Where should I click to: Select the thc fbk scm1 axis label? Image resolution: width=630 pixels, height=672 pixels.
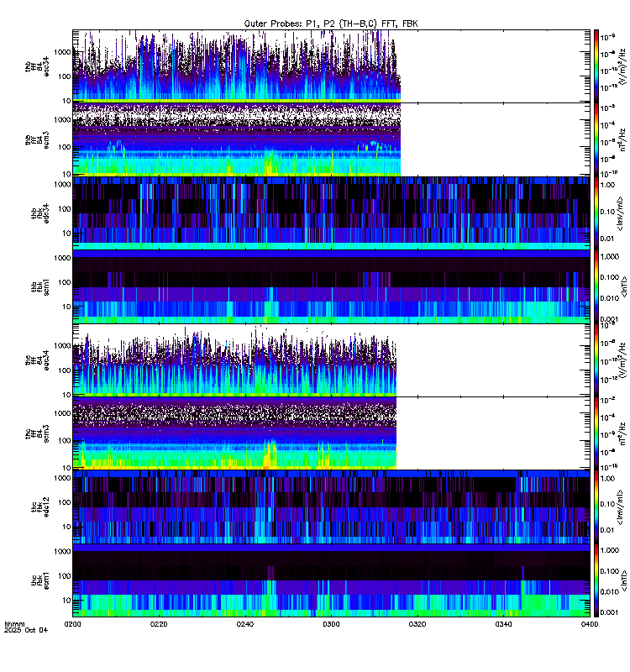(x=40, y=580)
